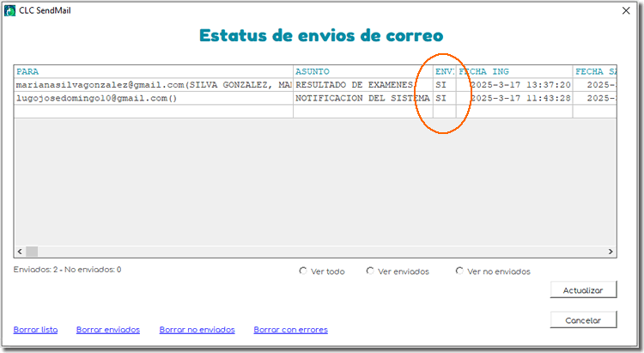Click the 'RESULTADO DE EXAMENES' subject cell

tap(362, 86)
